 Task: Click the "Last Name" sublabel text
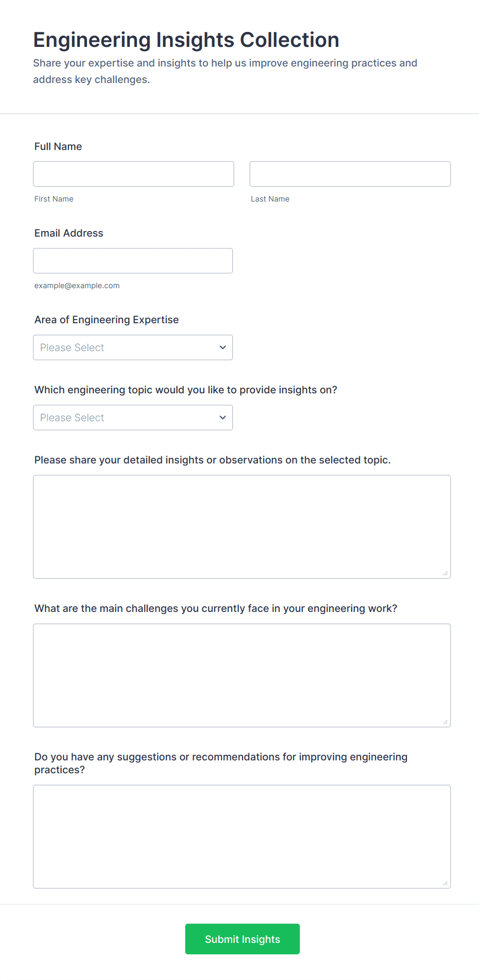(x=270, y=199)
